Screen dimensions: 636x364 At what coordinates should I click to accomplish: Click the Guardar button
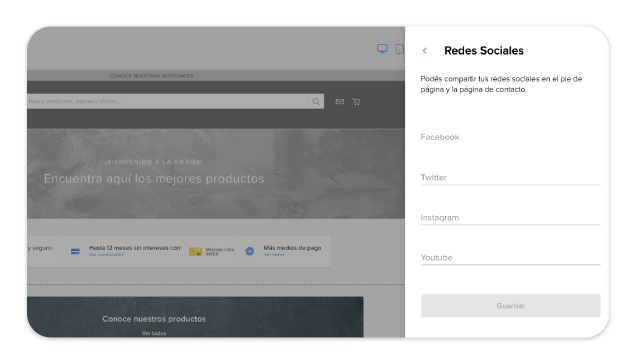(510, 306)
